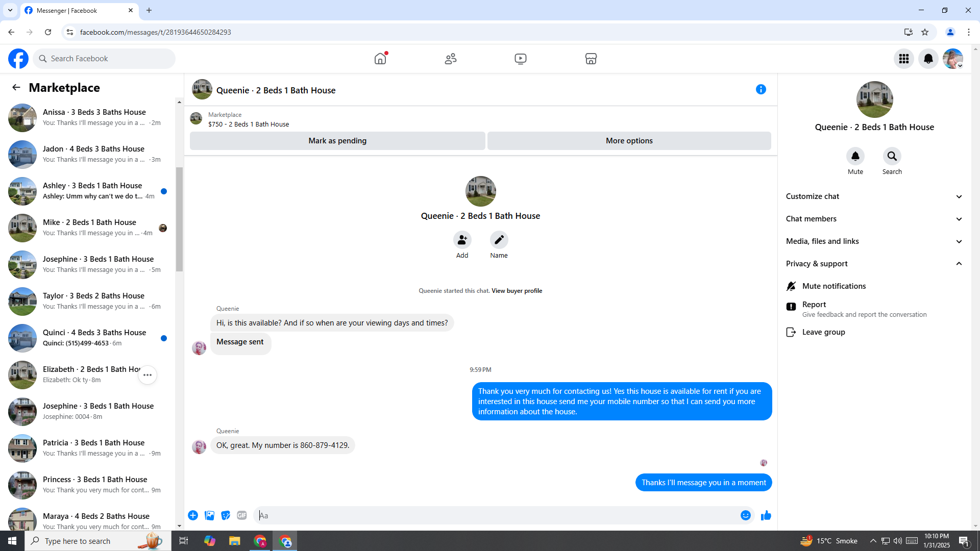Open the Facebook notifications bell
Image resolution: width=980 pixels, height=551 pixels.
(928, 59)
